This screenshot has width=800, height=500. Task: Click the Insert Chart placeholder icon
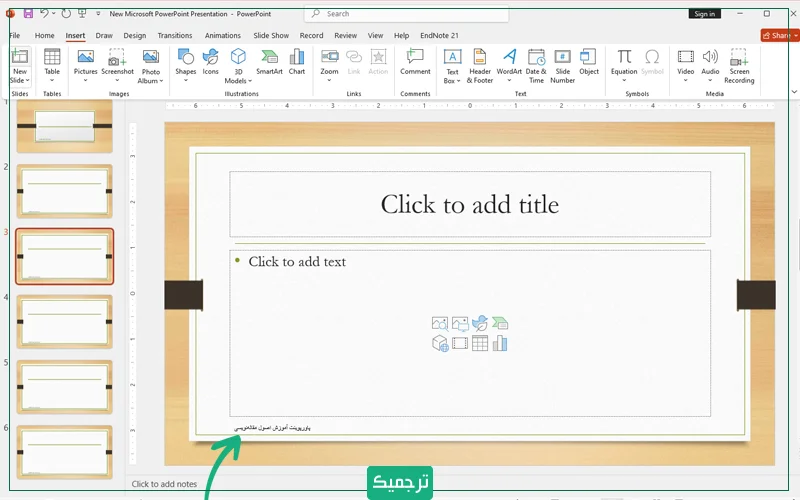tap(499, 343)
